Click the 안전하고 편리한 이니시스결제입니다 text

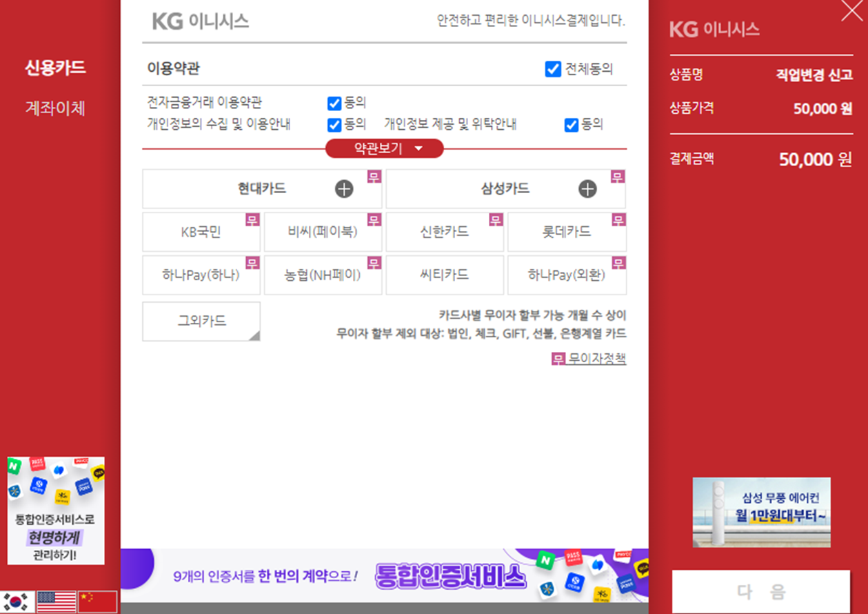(531, 21)
